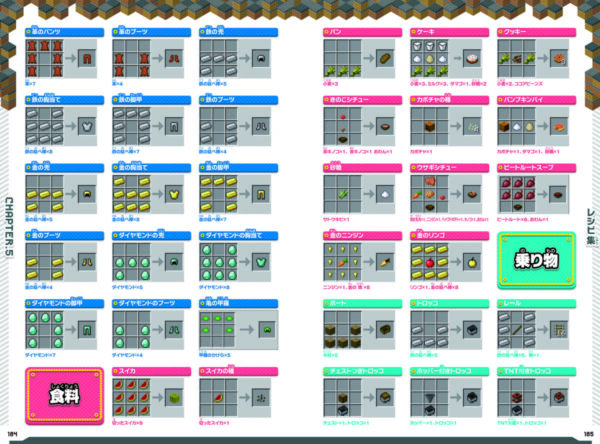Click the iron boots result icon
Screen dimensions: 600x444
click(261, 126)
